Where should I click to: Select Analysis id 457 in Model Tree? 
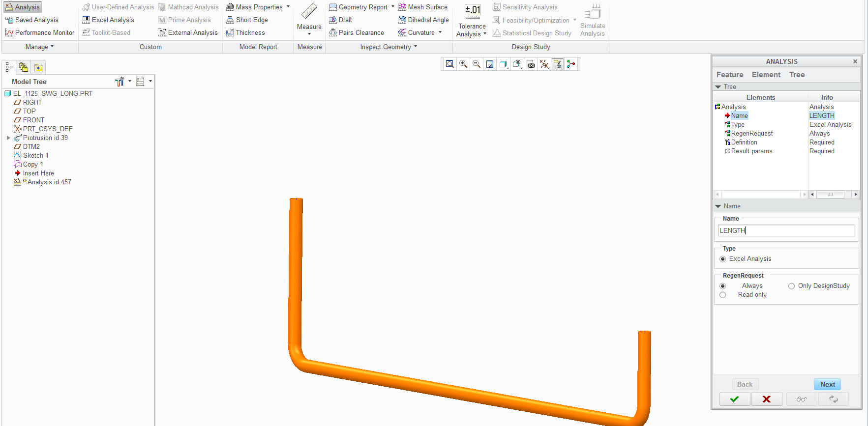click(x=49, y=182)
